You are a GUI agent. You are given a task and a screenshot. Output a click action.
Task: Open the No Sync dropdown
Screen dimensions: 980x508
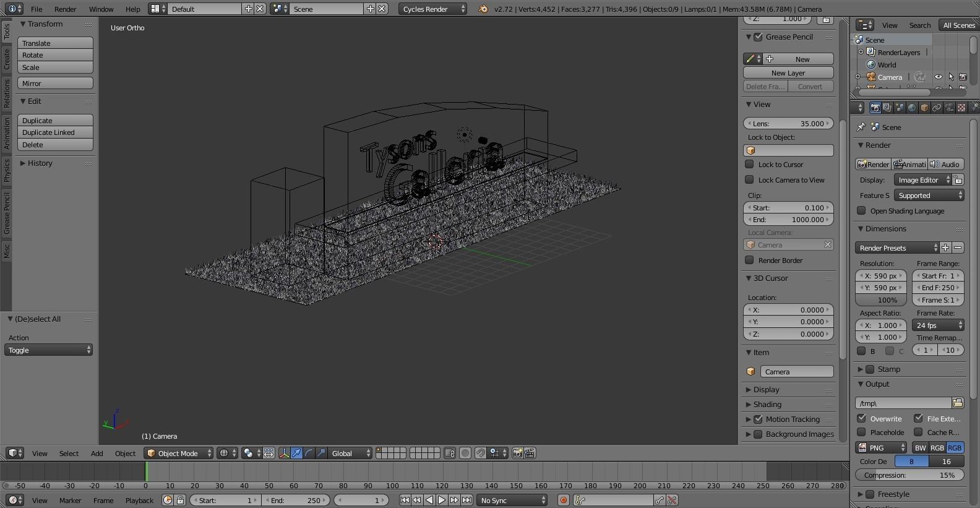pos(513,500)
